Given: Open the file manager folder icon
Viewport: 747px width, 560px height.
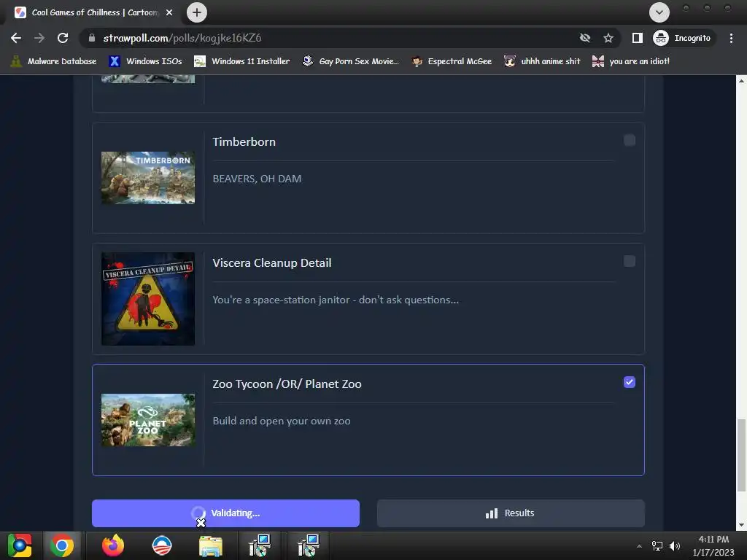Looking at the screenshot, I should (211, 545).
